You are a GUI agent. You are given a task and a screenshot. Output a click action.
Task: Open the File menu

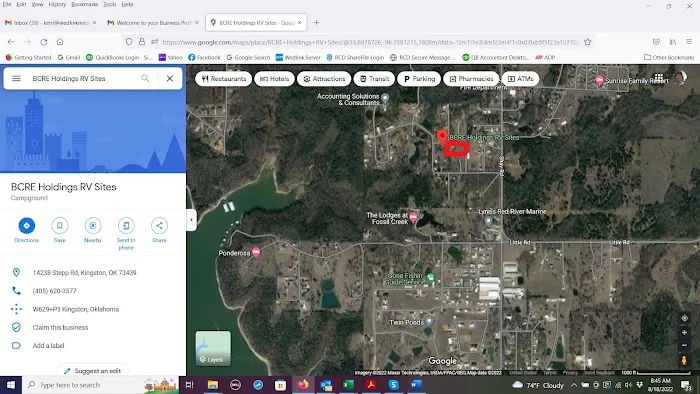pyautogui.click(x=7, y=4)
